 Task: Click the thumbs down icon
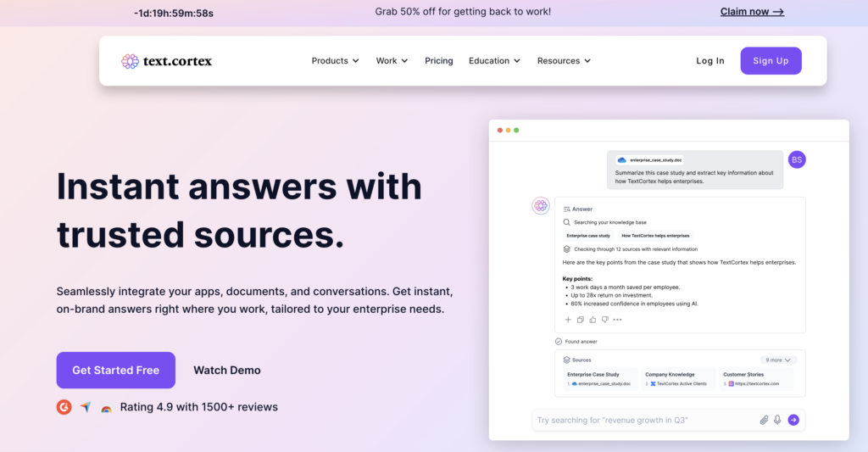(x=605, y=320)
